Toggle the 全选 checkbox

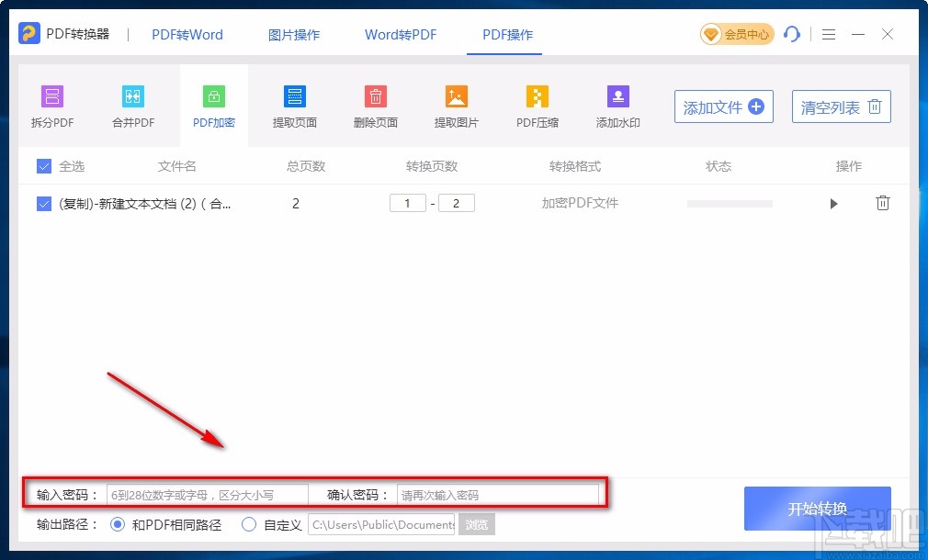pyautogui.click(x=43, y=166)
